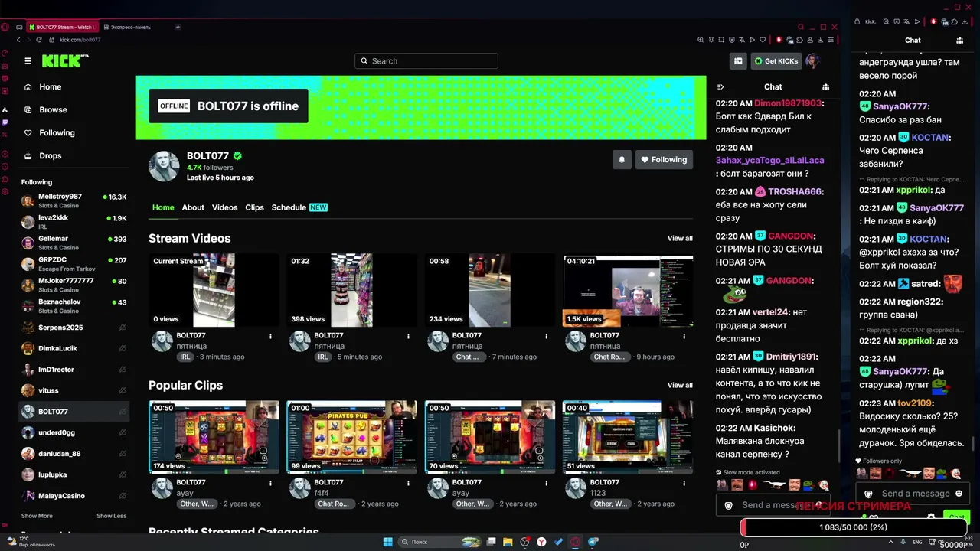The width and height of the screenshot is (980, 551).
Task: Collapse the main chat with the arrow icon
Action: (x=720, y=87)
